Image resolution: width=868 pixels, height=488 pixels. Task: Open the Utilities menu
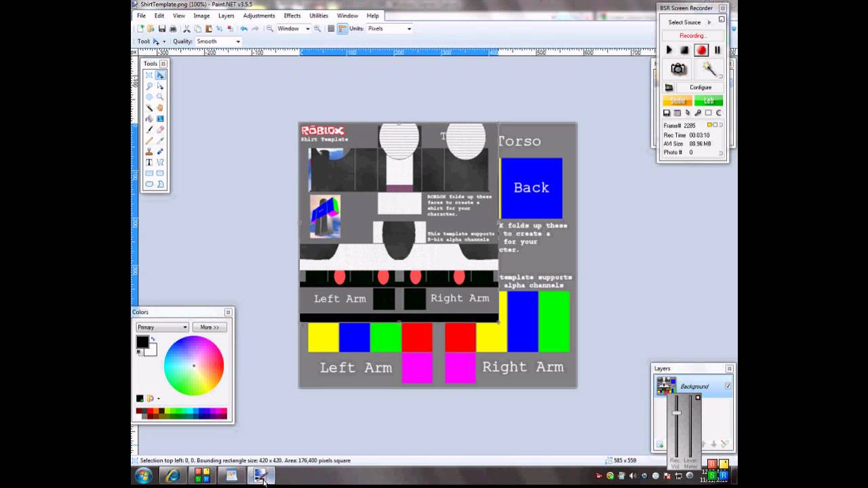[x=319, y=16]
